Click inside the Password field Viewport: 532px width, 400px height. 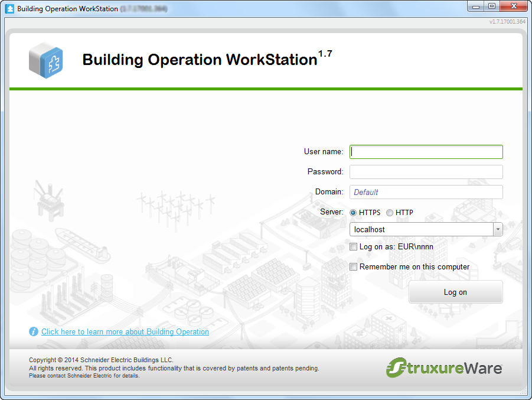(426, 172)
